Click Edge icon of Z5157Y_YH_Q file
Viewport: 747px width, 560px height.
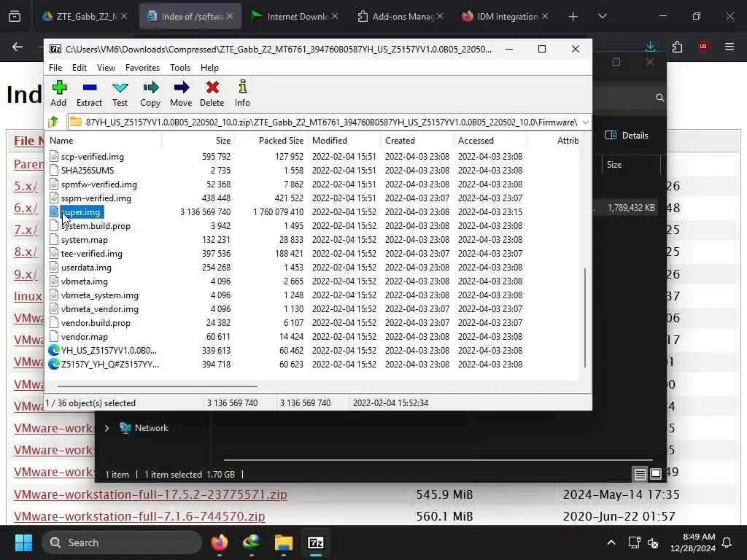coord(54,365)
